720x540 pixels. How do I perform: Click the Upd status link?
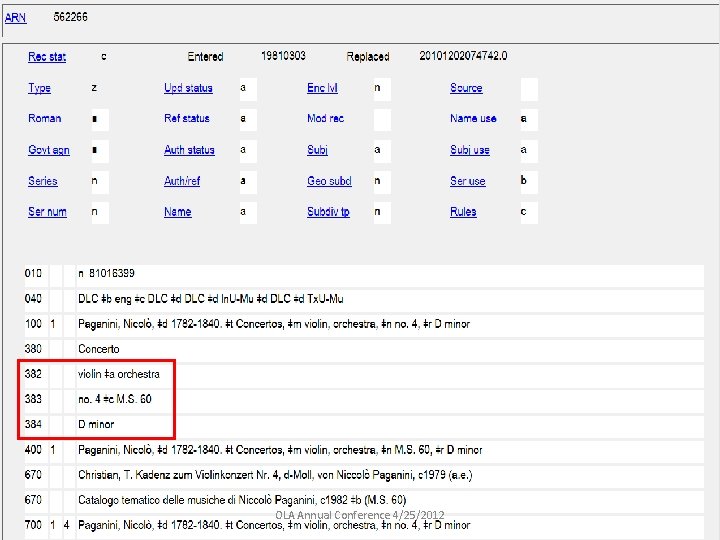pyautogui.click(x=188, y=88)
